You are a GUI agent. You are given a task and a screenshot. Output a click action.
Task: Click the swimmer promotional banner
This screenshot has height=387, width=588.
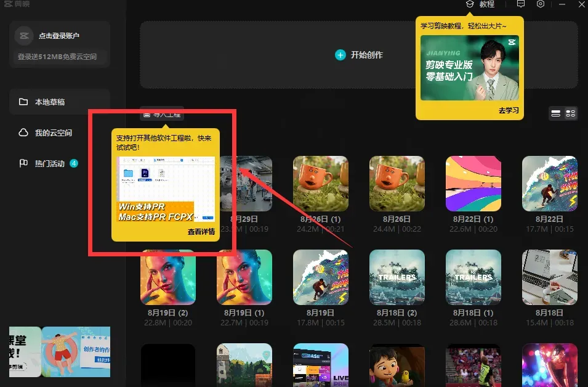coord(76,352)
